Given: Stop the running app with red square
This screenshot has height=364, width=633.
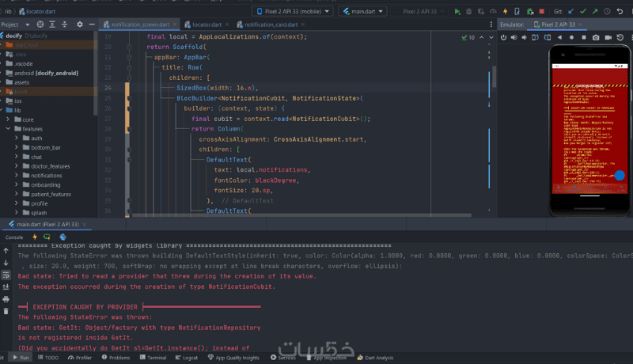Looking at the screenshot, I should 542,11.
